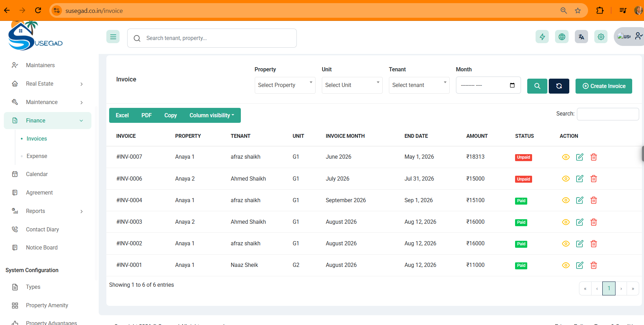Copy the table data
644x325 pixels.
click(171, 115)
